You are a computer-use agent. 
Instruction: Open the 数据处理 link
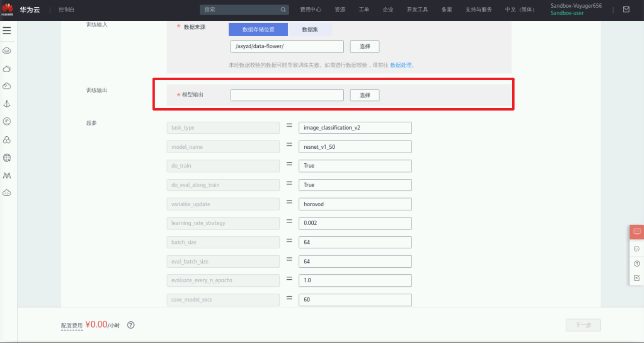[401, 65]
